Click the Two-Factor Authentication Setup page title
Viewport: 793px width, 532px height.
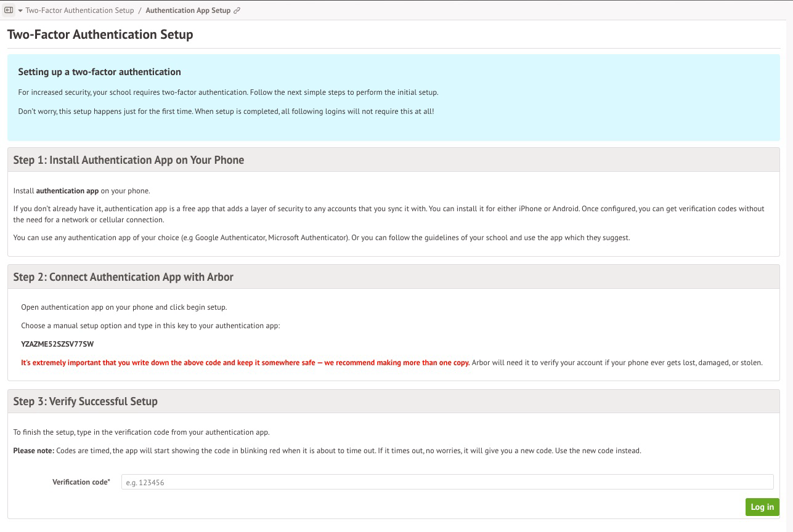[x=100, y=34]
